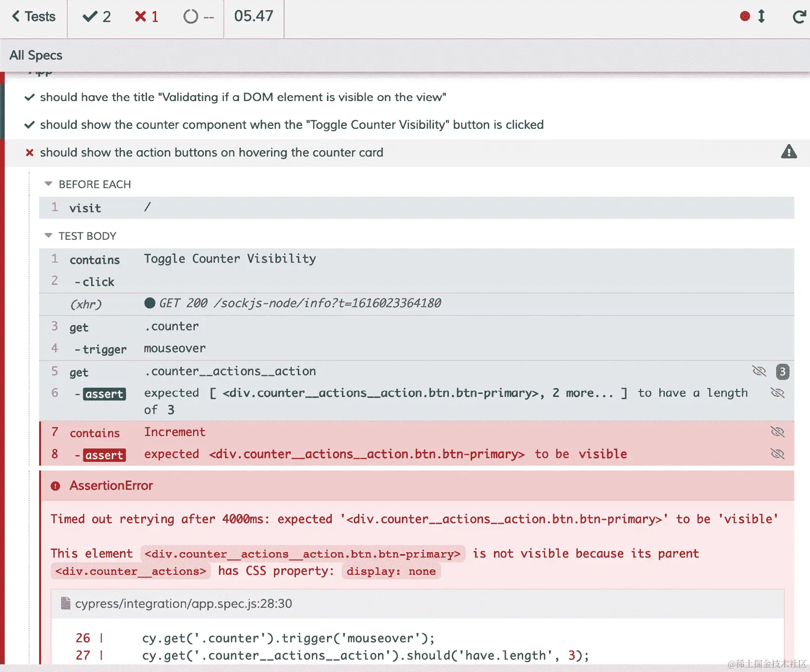Select the get .counter command
The image size is (810, 672).
pyautogui.click(x=416, y=327)
